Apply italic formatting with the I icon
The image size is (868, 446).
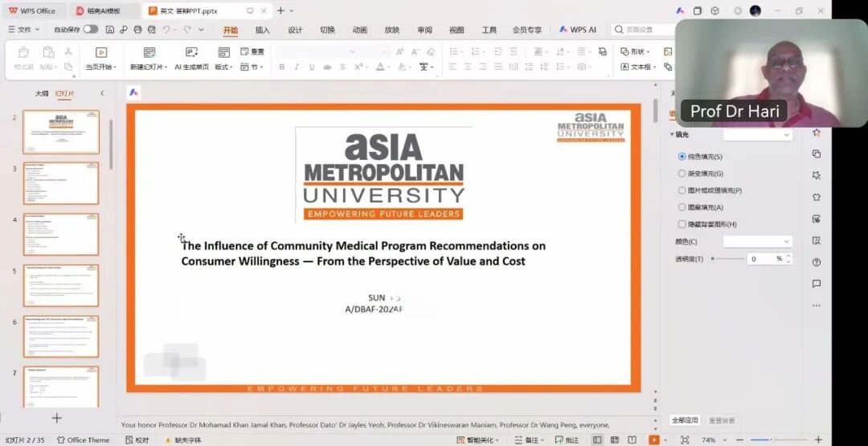pos(297,67)
